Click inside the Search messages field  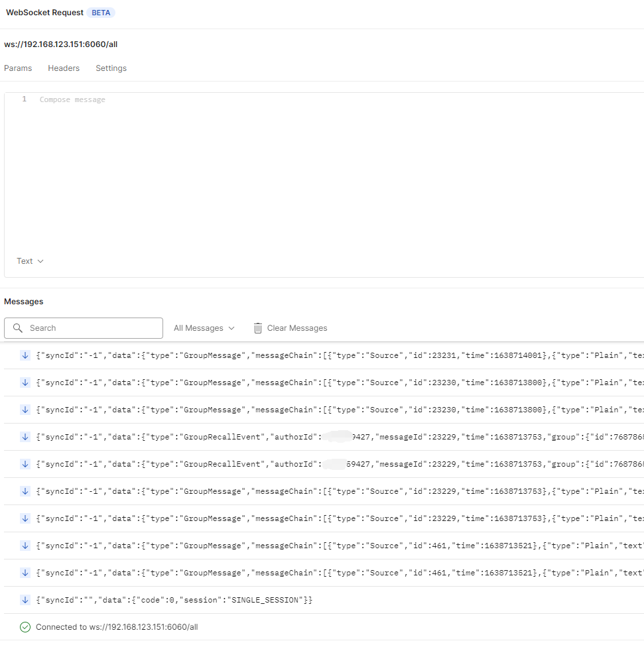[83, 327]
